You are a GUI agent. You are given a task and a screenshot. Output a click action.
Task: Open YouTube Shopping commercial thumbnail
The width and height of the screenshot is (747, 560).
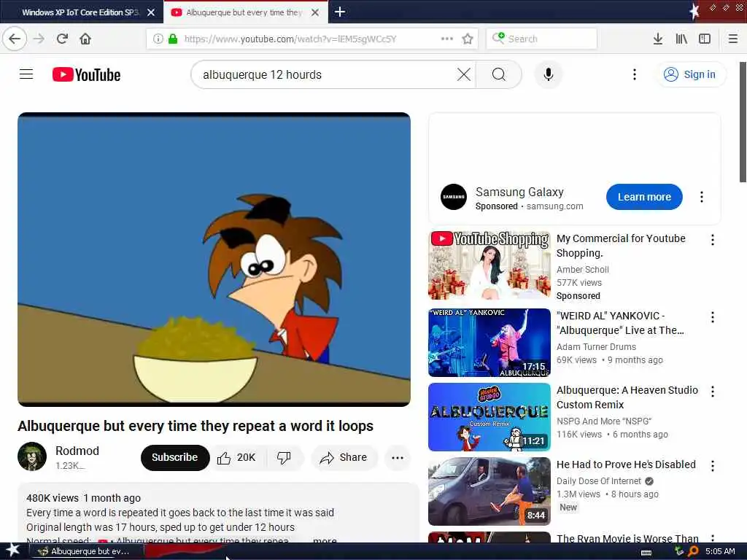click(489, 265)
